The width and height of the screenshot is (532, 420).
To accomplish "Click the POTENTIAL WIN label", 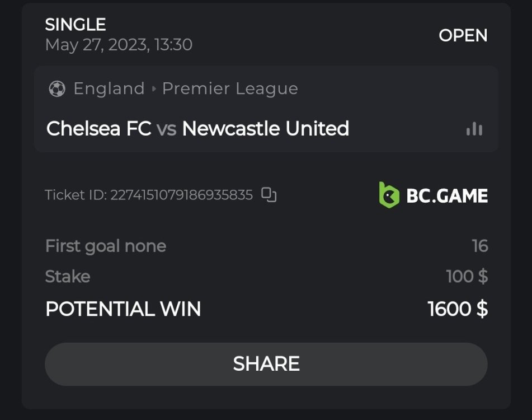I will (123, 309).
